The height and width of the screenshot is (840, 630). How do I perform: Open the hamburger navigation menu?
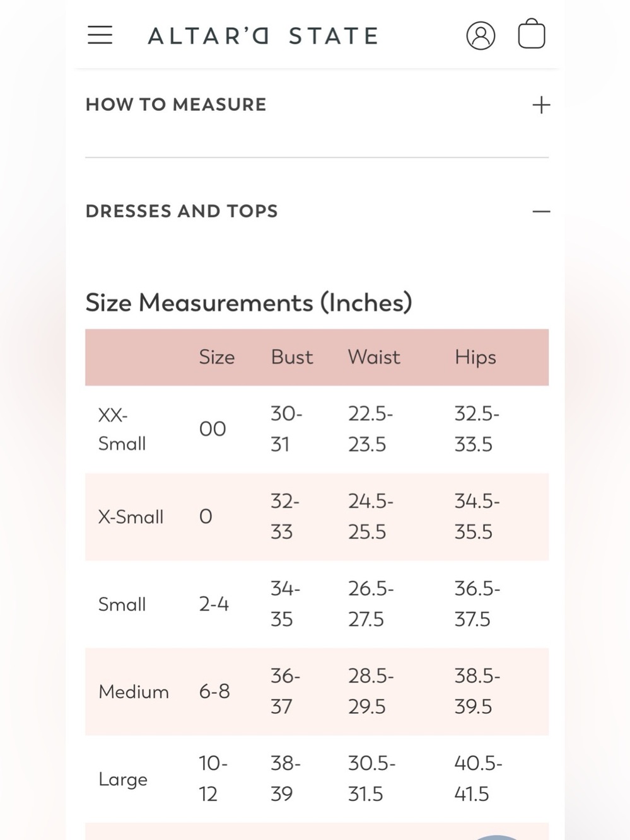pyautogui.click(x=100, y=35)
